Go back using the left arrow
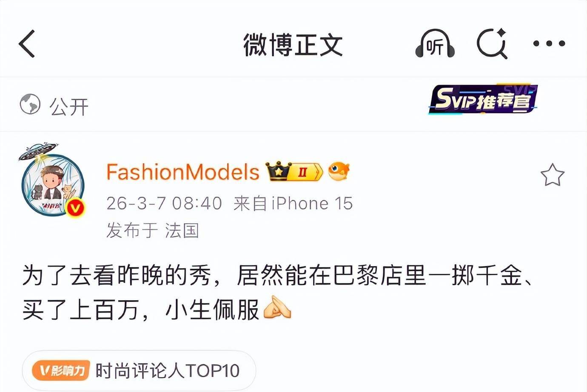This screenshot has width=587, height=392. (x=26, y=43)
